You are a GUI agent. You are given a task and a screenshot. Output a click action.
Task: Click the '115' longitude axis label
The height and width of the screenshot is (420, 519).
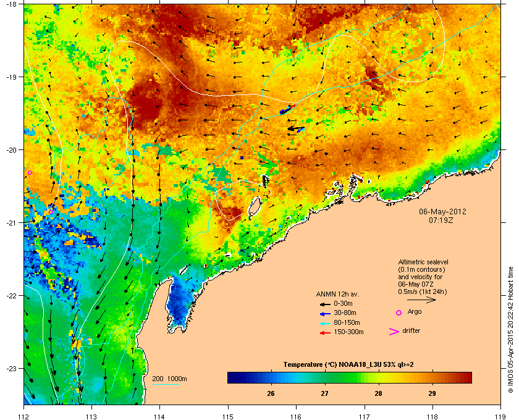(228, 416)
